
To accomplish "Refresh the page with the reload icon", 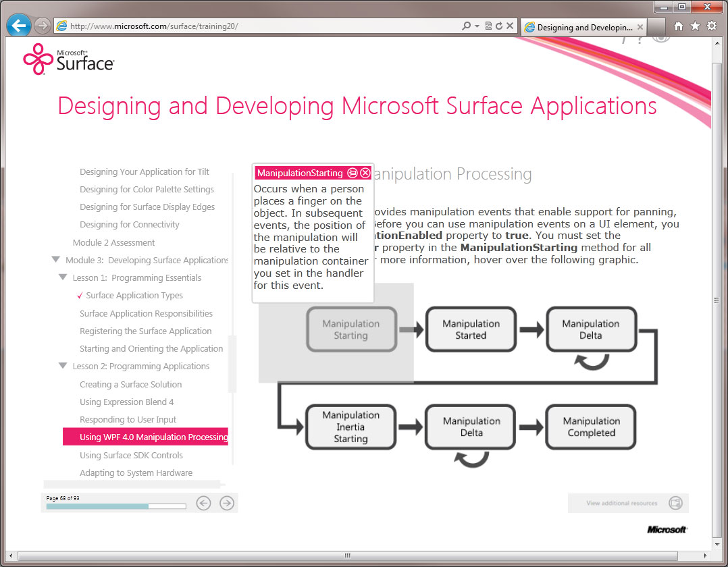I will (499, 26).
